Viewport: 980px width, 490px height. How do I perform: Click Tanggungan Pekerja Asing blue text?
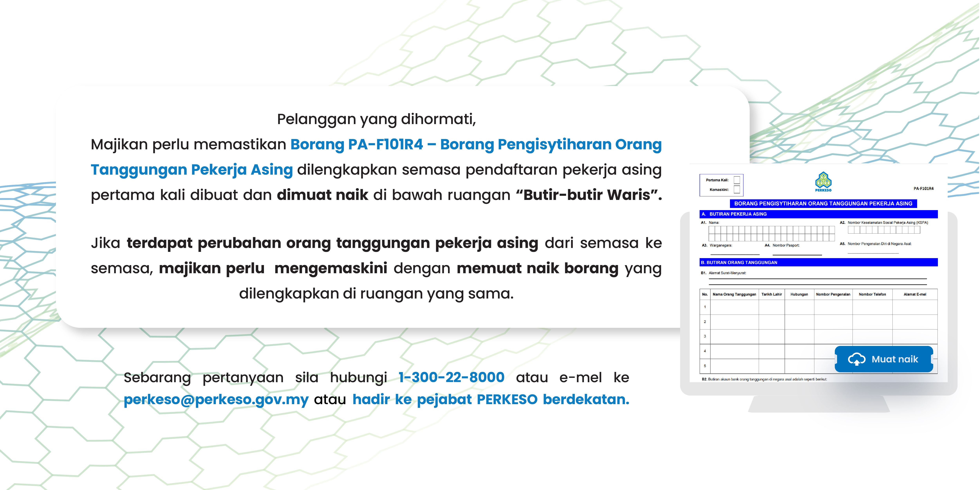[x=192, y=170]
